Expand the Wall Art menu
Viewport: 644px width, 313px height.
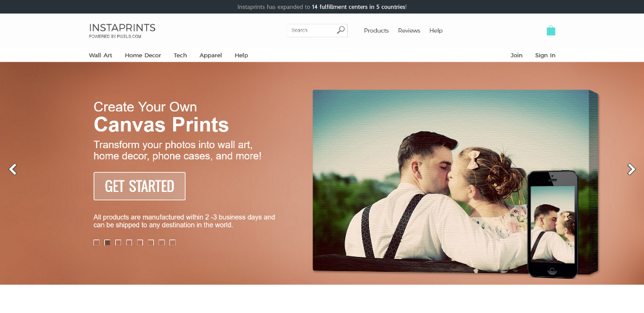click(100, 55)
